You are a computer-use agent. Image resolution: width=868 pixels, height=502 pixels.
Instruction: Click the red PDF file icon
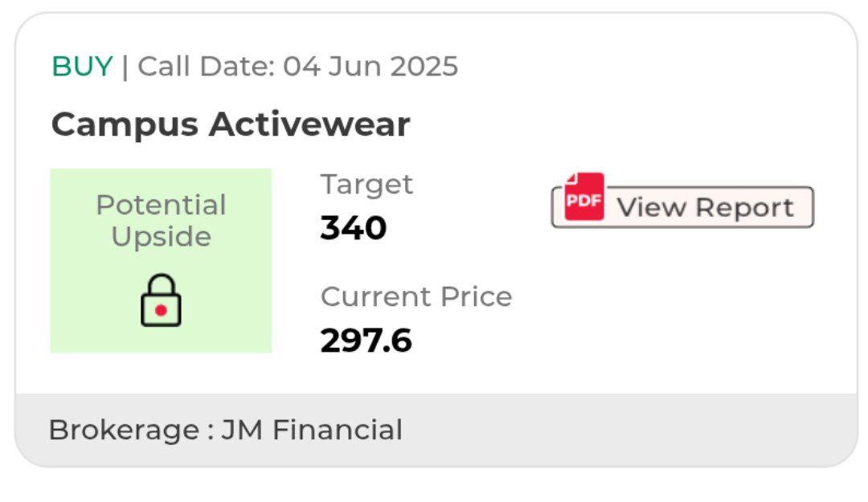(584, 198)
